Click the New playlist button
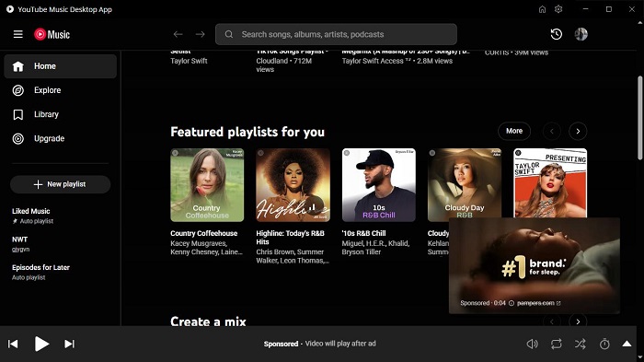This screenshot has width=644, height=362. coord(61,184)
